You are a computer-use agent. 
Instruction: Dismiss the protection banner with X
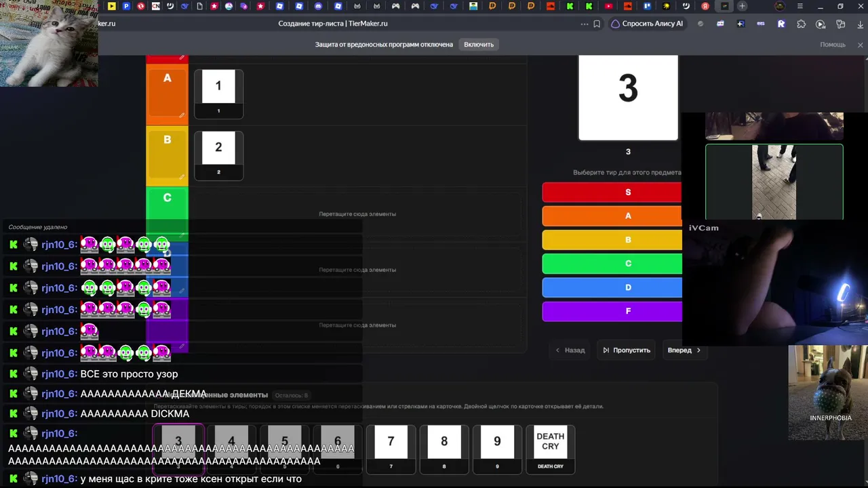click(x=861, y=45)
